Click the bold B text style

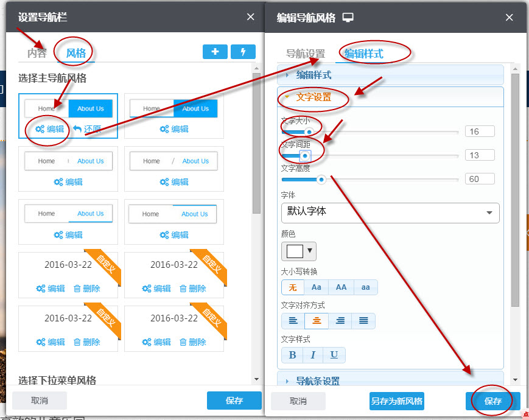292,355
